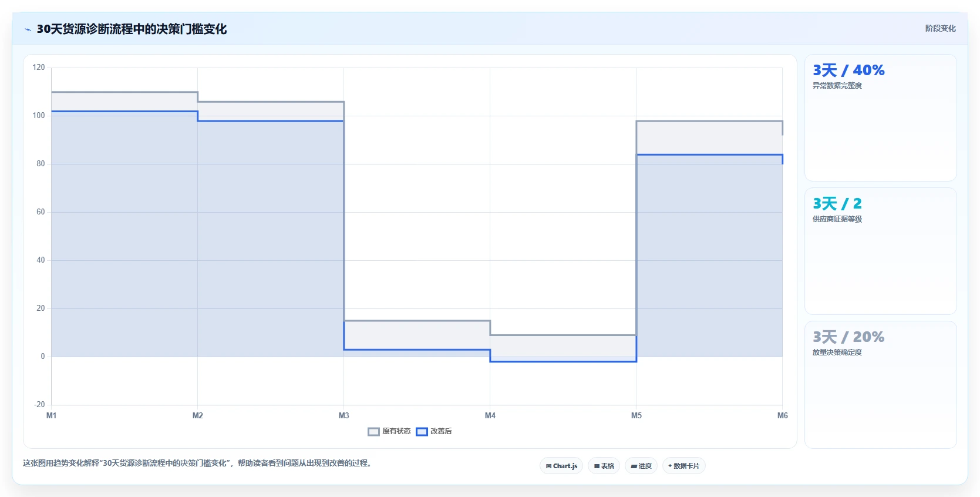Click the 100 y-axis tick label
Screen dimensions: 980x497
coord(39,116)
